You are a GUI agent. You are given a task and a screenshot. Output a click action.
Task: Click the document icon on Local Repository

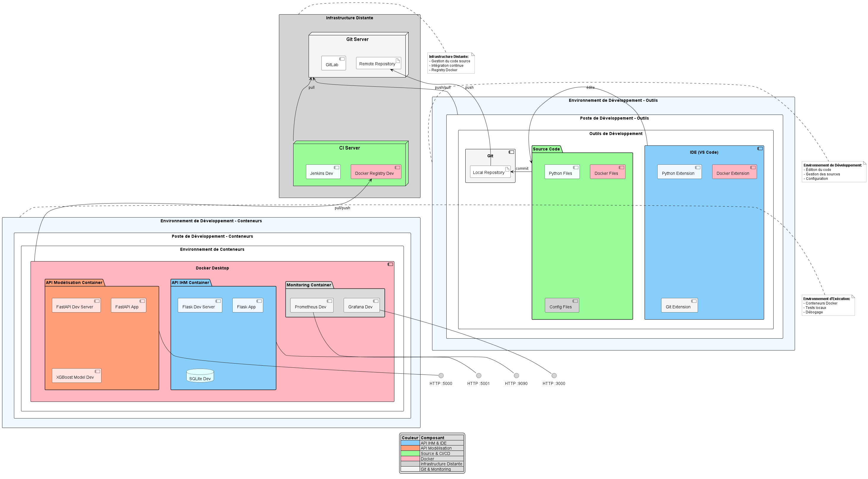point(507,169)
